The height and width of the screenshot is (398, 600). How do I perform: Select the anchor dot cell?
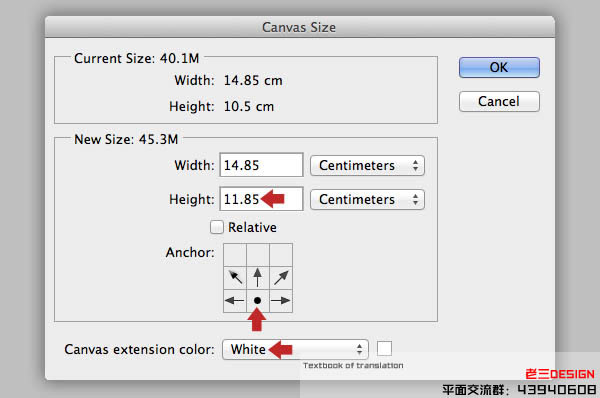(x=258, y=301)
